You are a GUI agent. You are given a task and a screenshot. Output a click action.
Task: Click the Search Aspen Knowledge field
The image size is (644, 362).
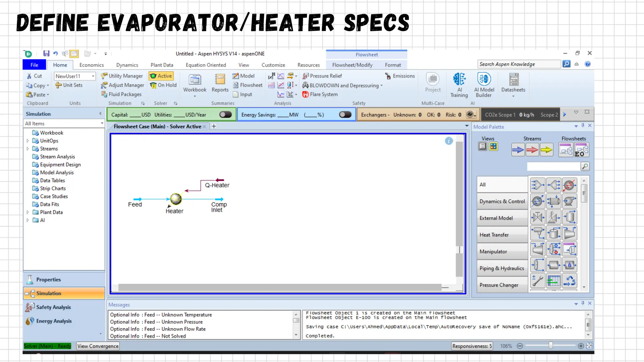[x=519, y=64]
